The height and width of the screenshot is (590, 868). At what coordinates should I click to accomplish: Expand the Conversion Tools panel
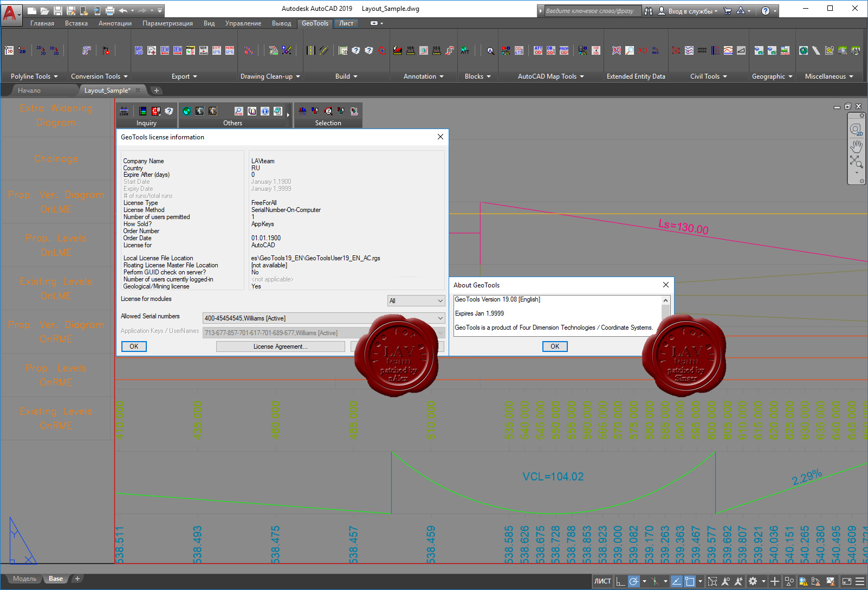click(99, 76)
